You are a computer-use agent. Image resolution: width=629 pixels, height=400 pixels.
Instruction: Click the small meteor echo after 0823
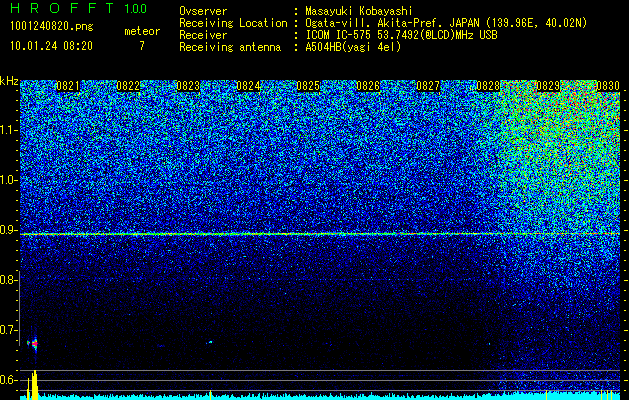pyautogui.click(x=209, y=343)
